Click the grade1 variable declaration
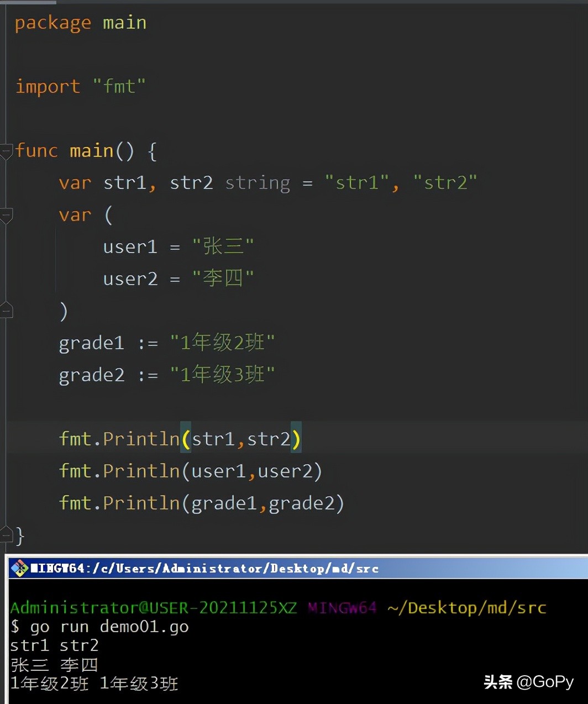588x704 pixels. click(91, 343)
